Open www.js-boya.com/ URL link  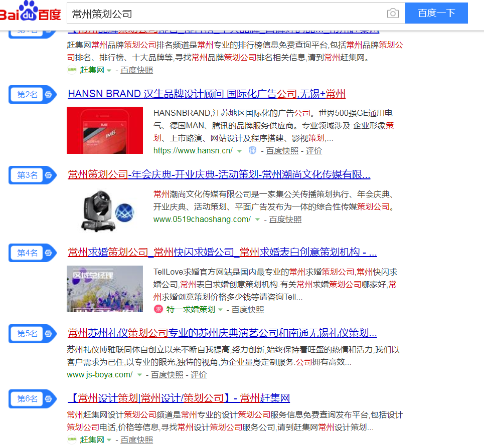[100, 375]
